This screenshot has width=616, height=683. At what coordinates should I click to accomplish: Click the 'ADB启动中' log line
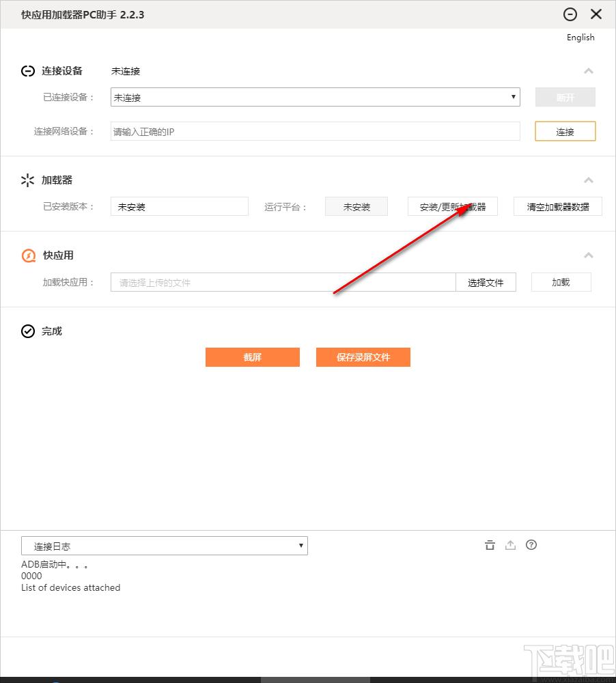pos(55,565)
